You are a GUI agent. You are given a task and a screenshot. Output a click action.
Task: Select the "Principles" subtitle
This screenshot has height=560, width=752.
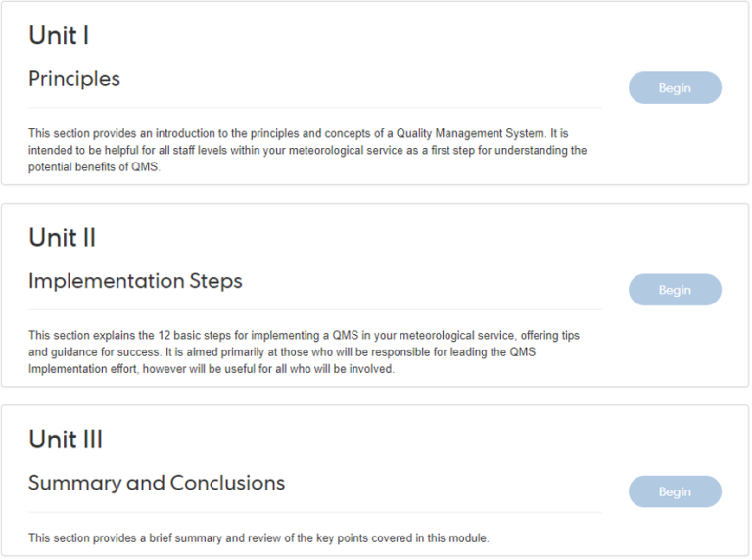74,78
